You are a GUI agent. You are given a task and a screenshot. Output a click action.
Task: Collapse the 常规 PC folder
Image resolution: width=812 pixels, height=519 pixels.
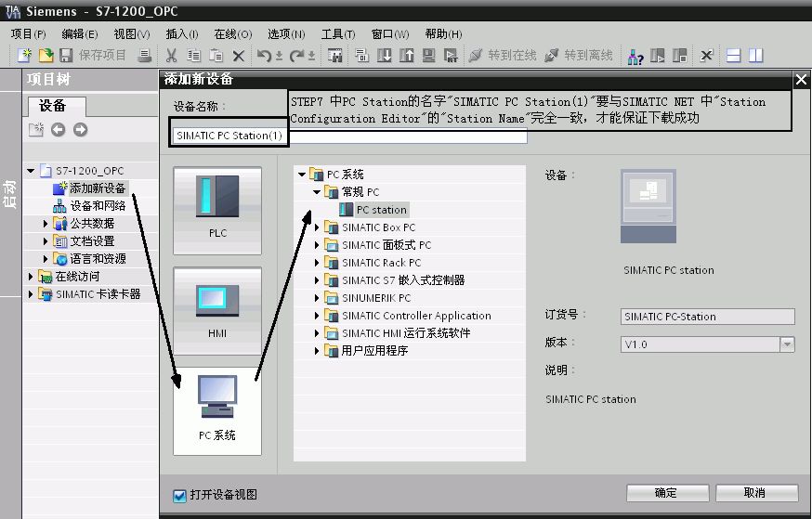317,192
